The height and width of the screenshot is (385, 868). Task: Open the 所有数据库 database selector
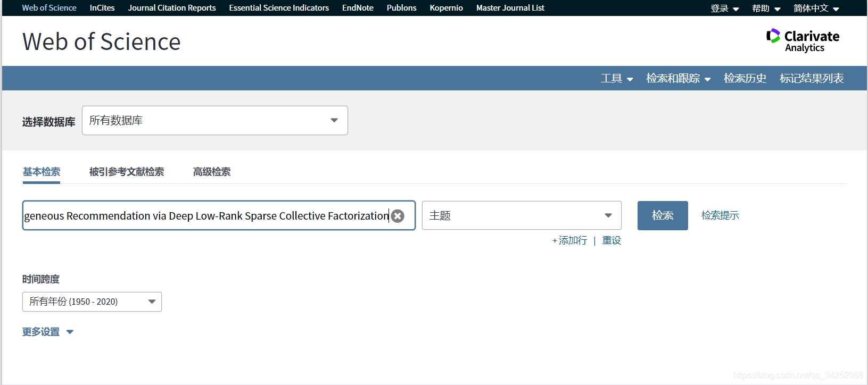(x=215, y=121)
